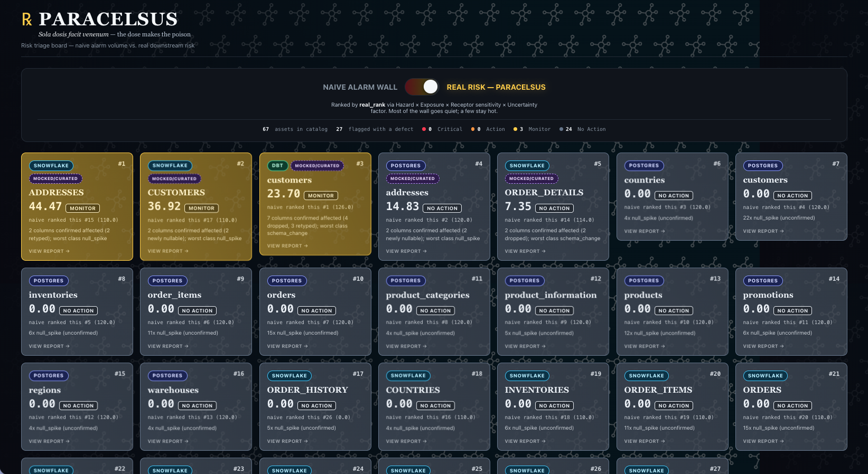The height and width of the screenshot is (474, 868).
Task: Open View Report on INVENTORIES card #19
Action: [525, 441]
